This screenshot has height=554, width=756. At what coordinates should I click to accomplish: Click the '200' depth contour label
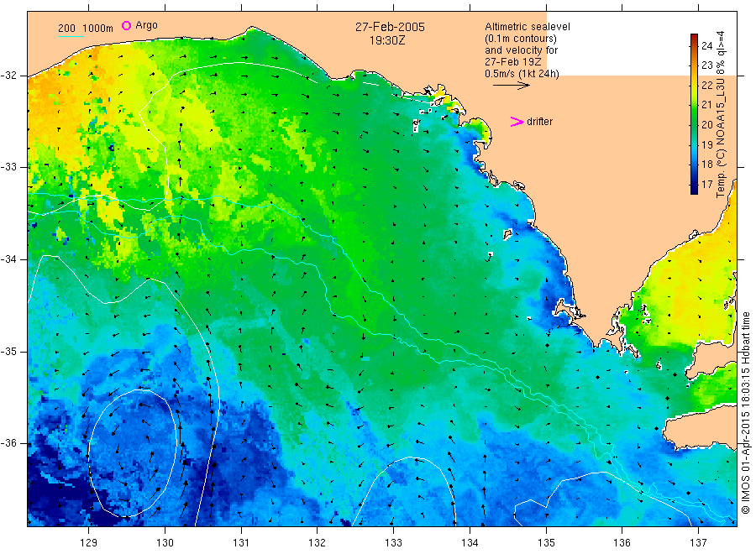pyautogui.click(x=66, y=29)
